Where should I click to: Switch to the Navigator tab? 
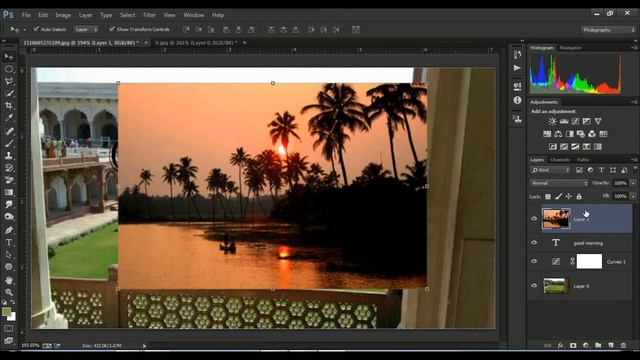click(x=571, y=48)
